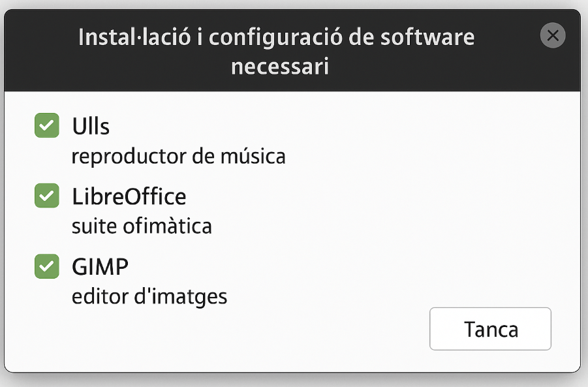Click the dark header bar left of title
Screen dimensions: 588x387
pos(39,51)
